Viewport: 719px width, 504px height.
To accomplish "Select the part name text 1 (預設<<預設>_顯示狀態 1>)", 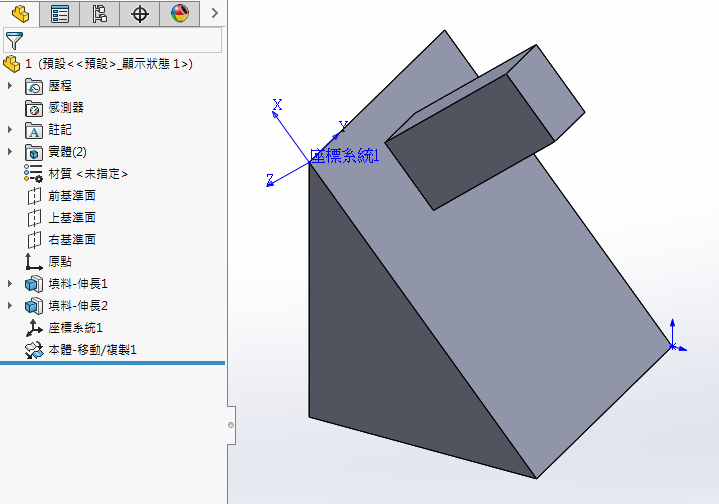I will [109, 64].
